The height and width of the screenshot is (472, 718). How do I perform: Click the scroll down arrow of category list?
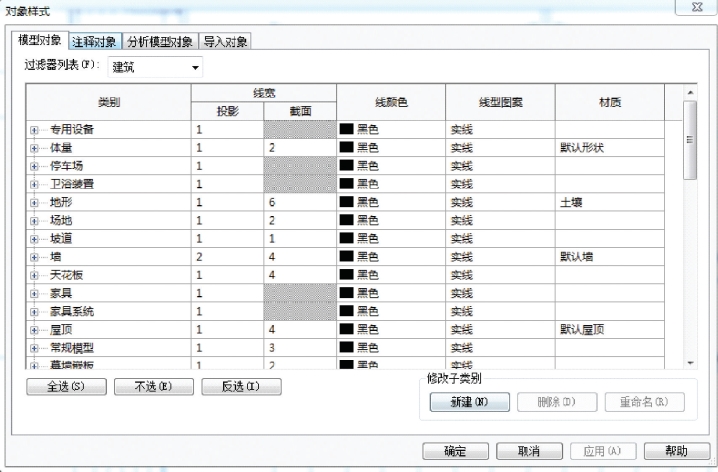coord(691,363)
